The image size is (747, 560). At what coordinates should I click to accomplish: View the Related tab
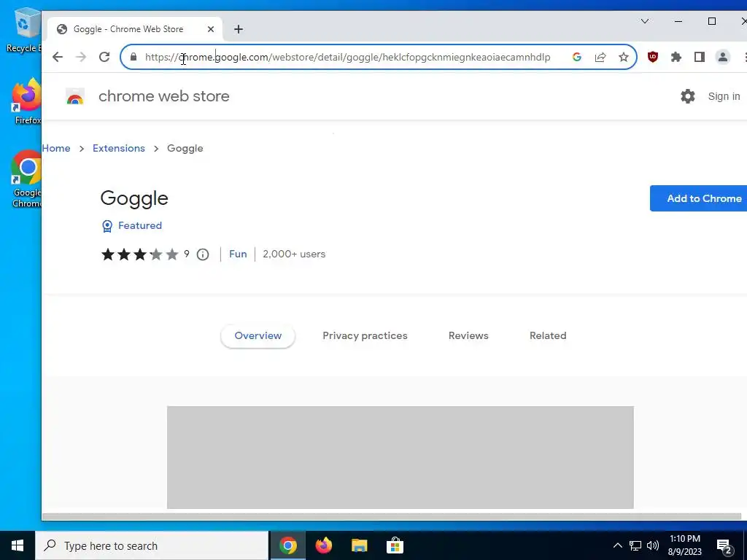pyautogui.click(x=548, y=335)
